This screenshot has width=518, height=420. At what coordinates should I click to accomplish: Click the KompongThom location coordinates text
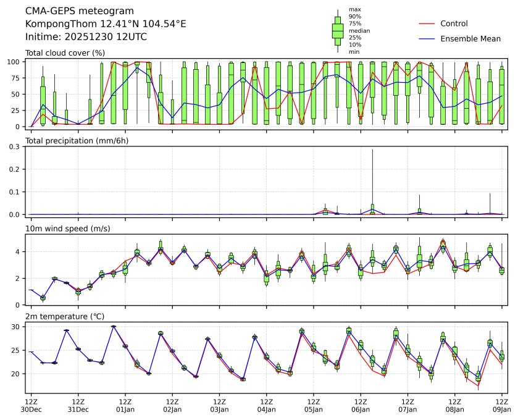coord(106,23)
